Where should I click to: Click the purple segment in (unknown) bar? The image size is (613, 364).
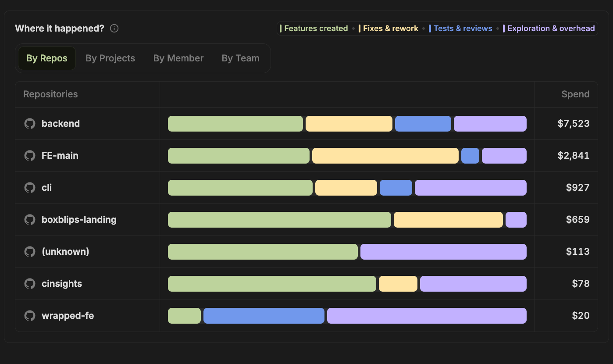[x=443, y=252]
